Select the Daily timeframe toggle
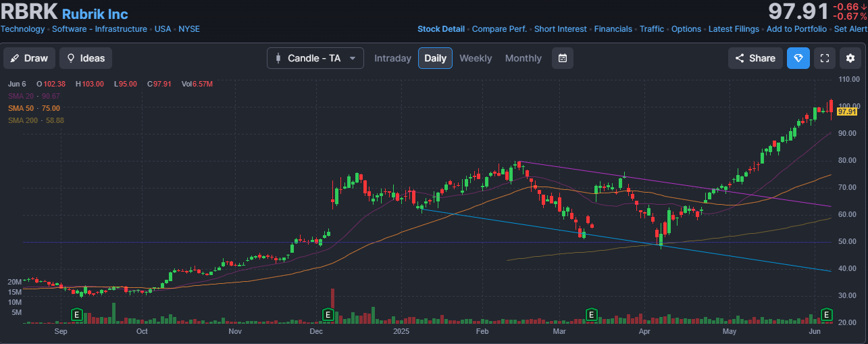Screen dimensions: 868x344 [435, 58]
